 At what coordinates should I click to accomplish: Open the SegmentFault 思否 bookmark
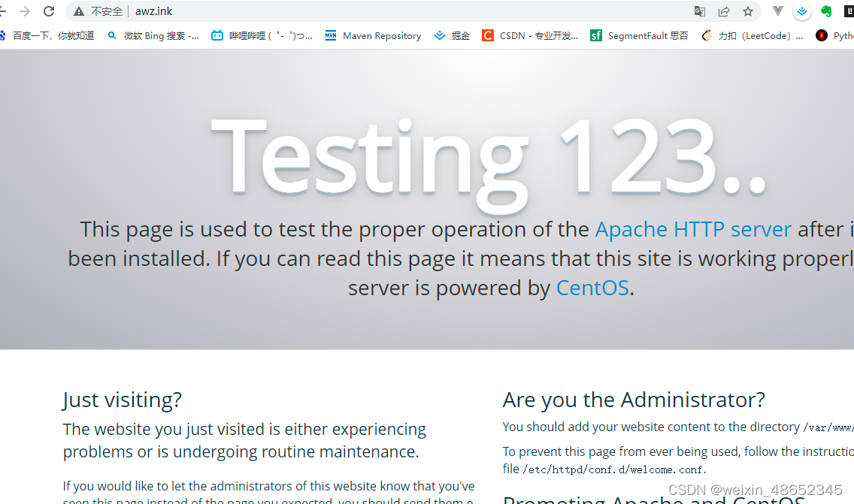point(640,36)
